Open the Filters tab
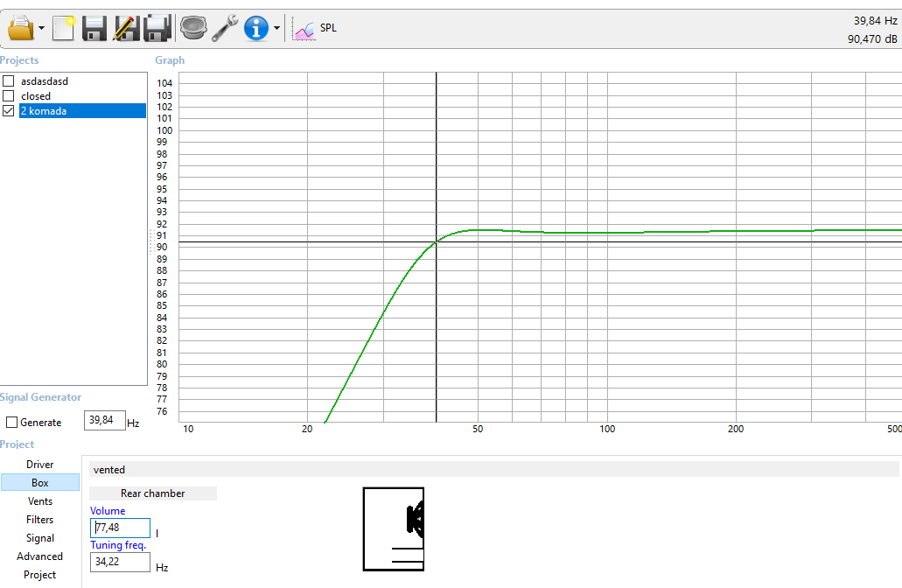Viewport: 902px width, 588px height. [39, 520]
